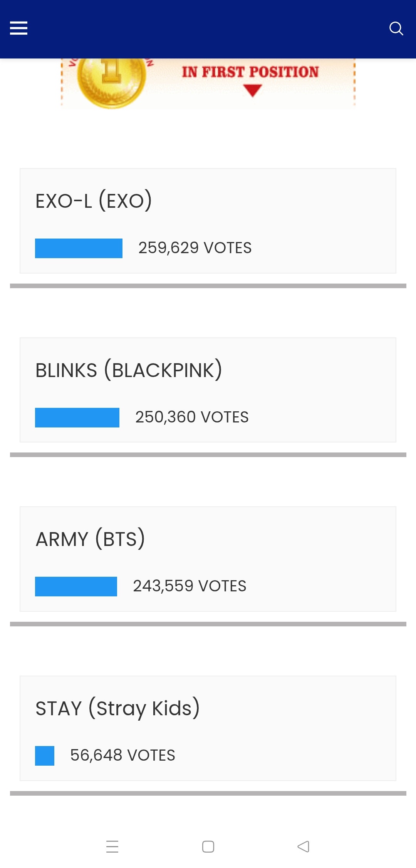Click the search icon in the blue header
Image resolution: width=416 pixels, height=868 pixels.
click(x=396, y=28)
